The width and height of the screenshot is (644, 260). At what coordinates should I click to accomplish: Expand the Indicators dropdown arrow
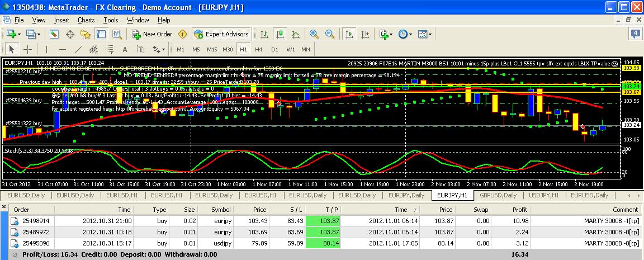click(x=391, y=35)
